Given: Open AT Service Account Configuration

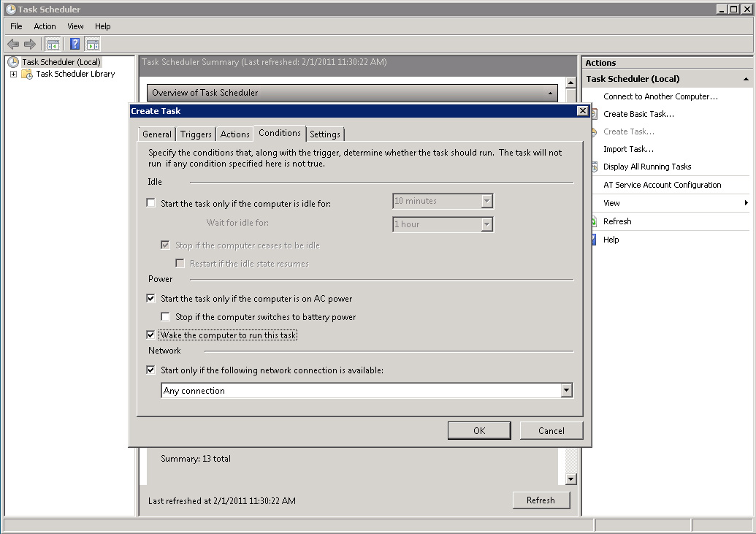Looking at the screenshot, I should point(662,185).
